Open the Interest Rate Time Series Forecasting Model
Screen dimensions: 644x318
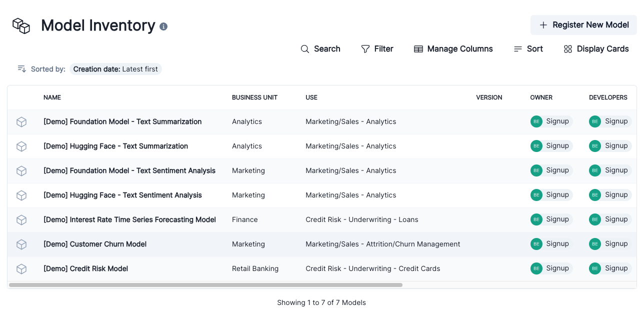[129, 219]
